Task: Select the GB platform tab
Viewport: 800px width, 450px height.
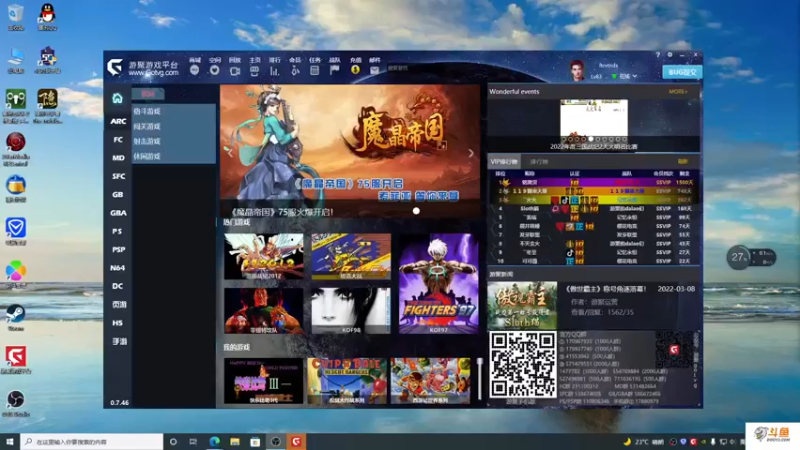Action: pos(118,195)
